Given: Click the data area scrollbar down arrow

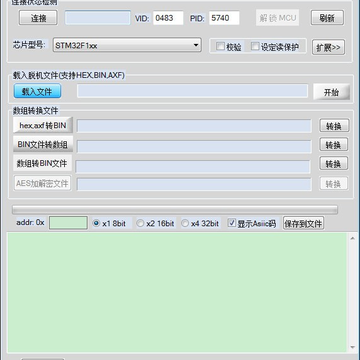Looking at the screenshot, I should [353, 347].
